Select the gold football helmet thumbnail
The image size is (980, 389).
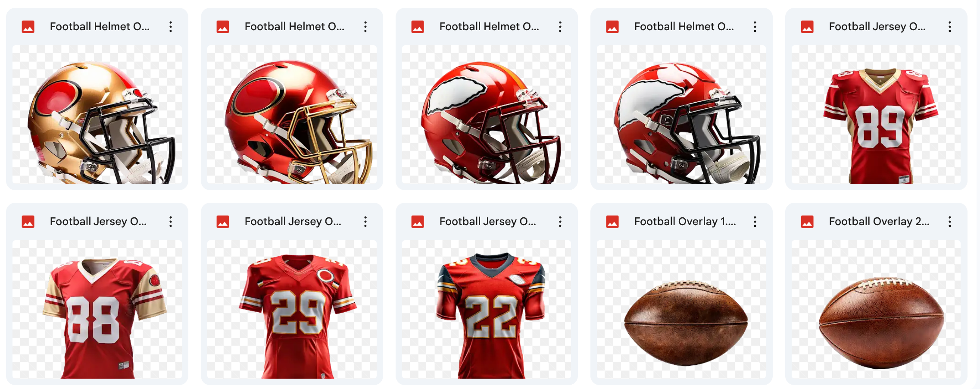click(x=97, y=114)
